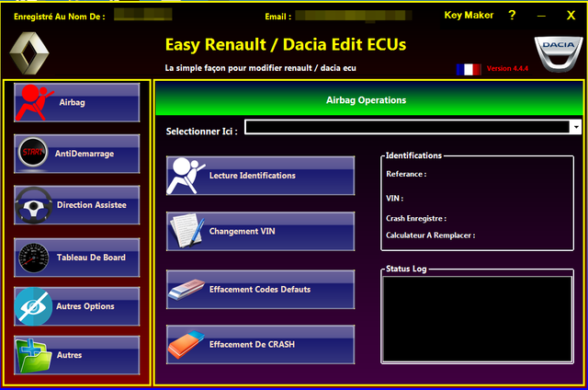Select the French flag language icon
The width and height of the screenshot is (588, 390).
(x=469, y=69)
